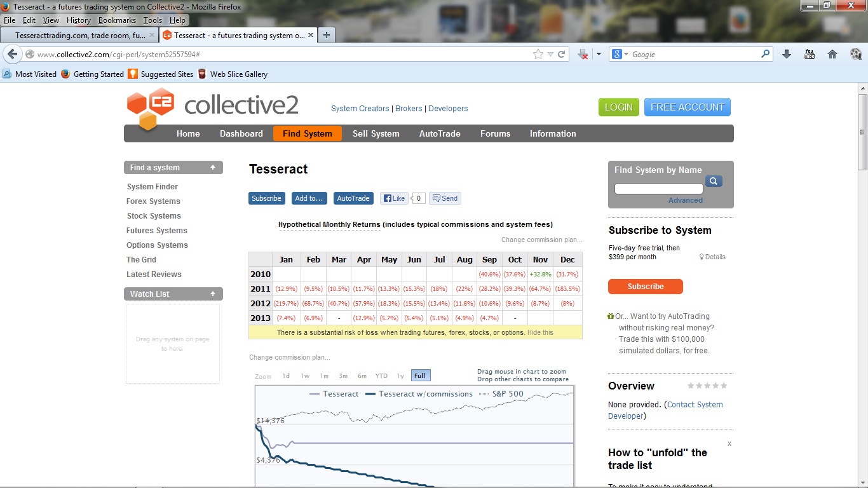This screenshot has height=488, width=868.
Task: Click the page vertical scrollbar thumb
Action: (x=862, y=132)
